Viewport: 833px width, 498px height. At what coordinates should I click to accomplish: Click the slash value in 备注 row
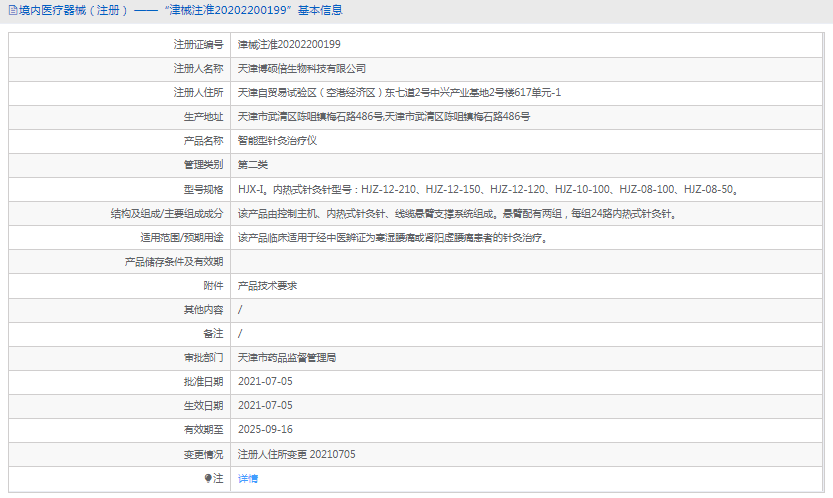click(x=240, y=333)
